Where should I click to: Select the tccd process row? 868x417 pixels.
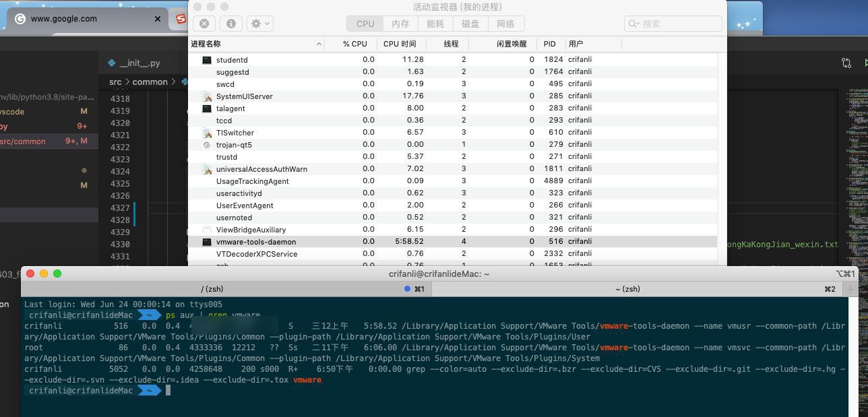pos(453,121)
